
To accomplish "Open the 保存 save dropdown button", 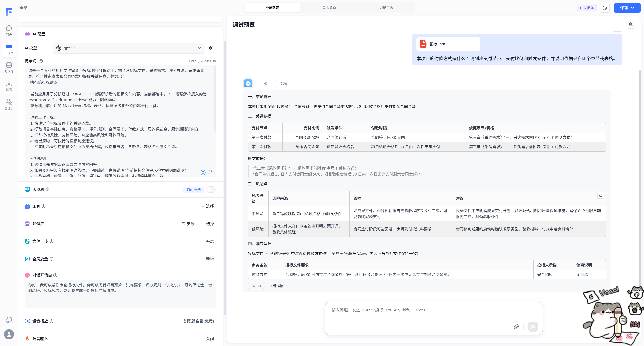I will point(627,8).
